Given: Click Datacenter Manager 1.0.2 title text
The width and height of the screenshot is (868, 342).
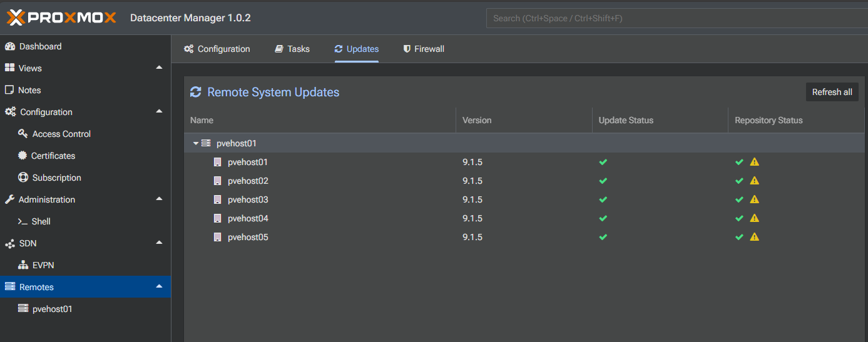Looking at the screenshot, I should (190, 18).
